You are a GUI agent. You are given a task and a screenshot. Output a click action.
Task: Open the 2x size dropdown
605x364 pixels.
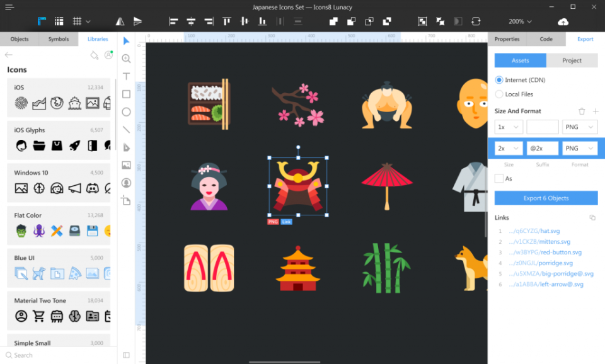coord(508,148)
